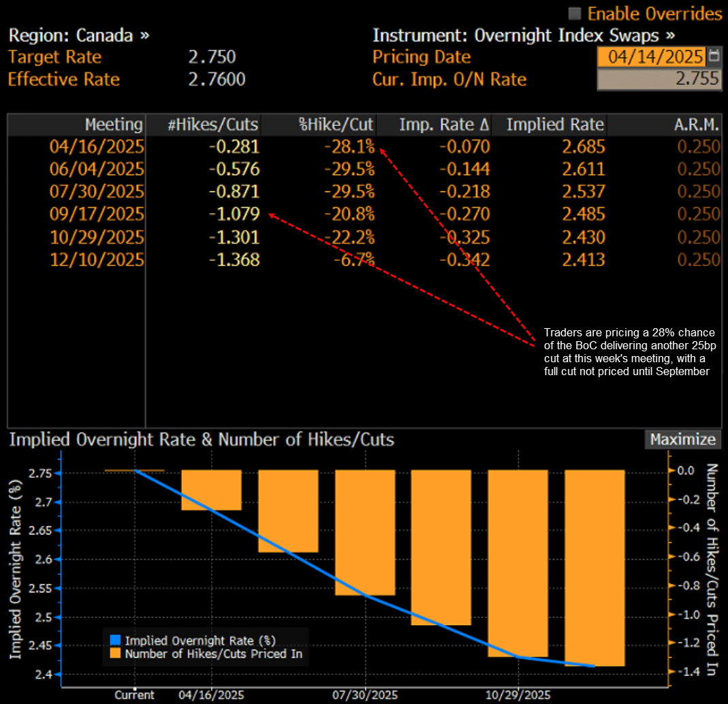Click the -6.7% hike/cut probability
This screenshot has width=728, height=704.
[354, 259]
